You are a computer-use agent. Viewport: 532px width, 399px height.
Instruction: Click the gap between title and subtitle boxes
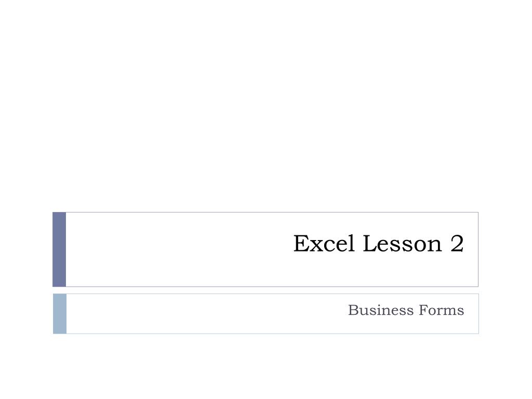(266, 290)
